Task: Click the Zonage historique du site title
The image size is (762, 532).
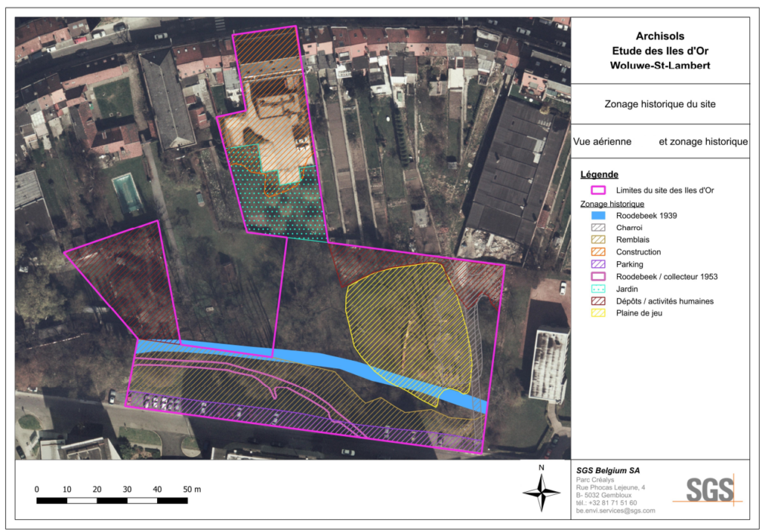Action: 659,104
